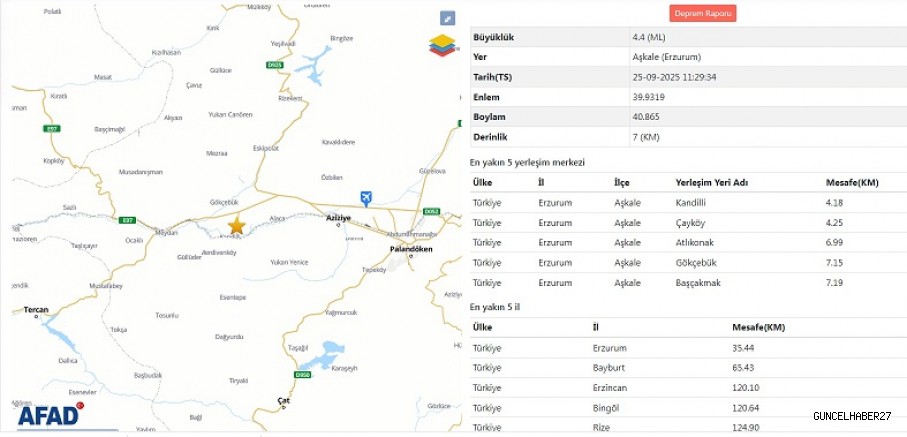The width and height of the screenshot is (907, 437).
Task: Select magnitude value 4.4 (ML)
Action: (649, 38)
